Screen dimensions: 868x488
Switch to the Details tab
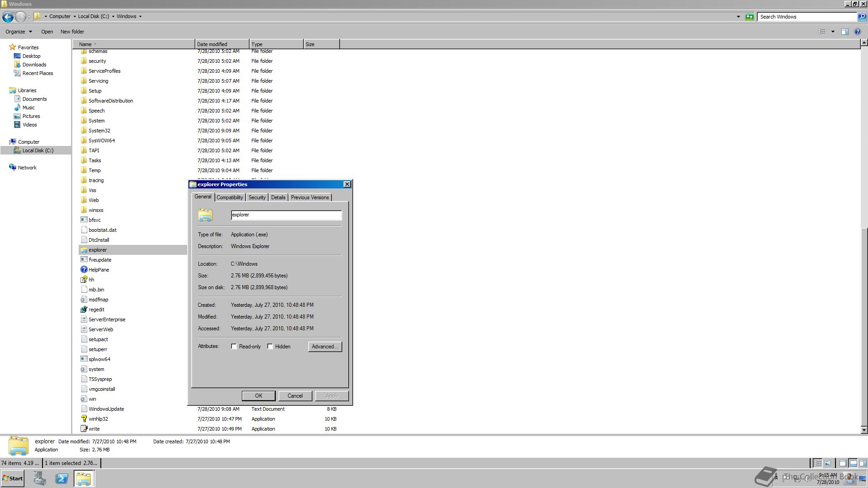[x=278, y=197]
